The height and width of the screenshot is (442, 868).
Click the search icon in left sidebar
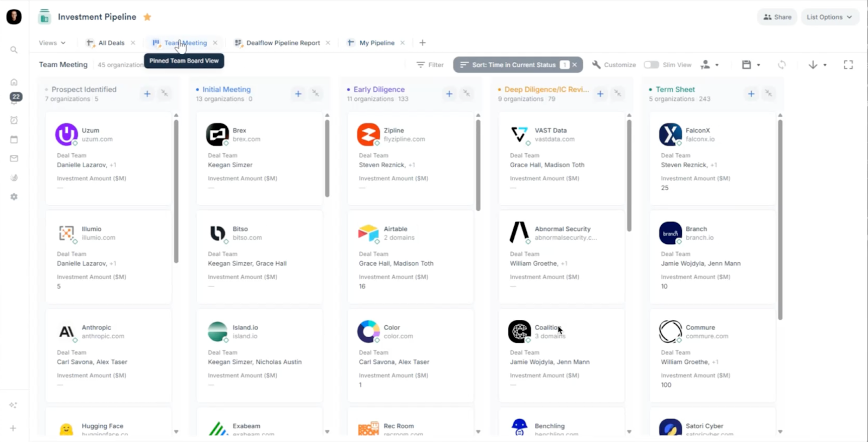[x=14, y=50]
